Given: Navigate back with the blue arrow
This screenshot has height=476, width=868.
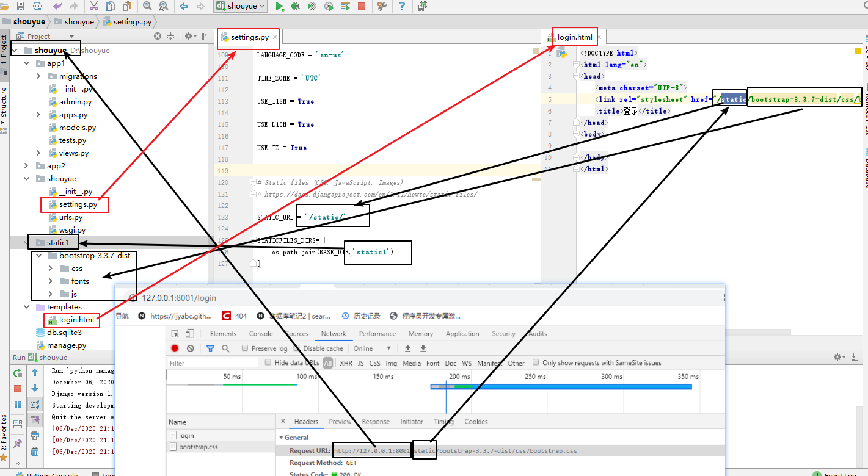Looking at the screenshot, I should (x=184, y=6).
